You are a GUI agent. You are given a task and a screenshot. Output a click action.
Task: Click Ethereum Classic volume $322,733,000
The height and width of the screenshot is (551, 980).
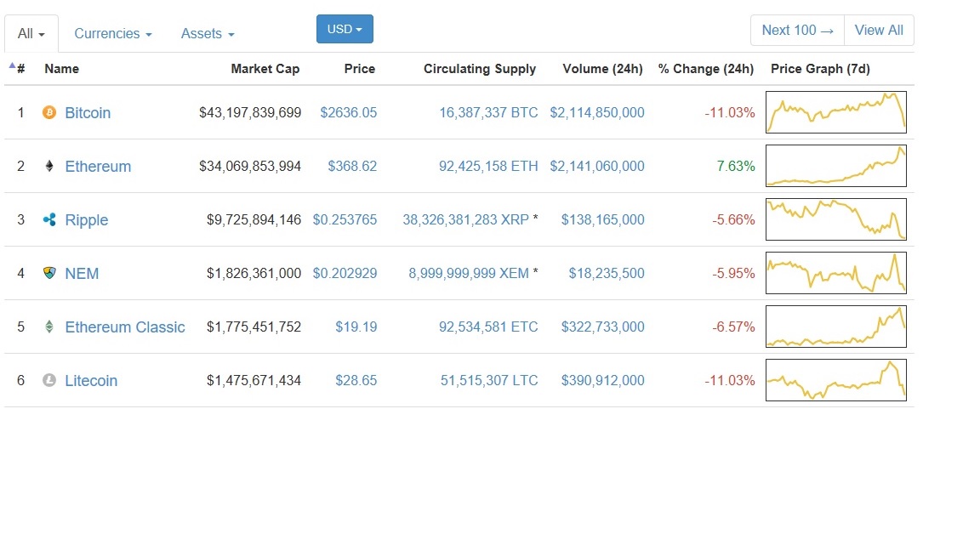click(x=602, y=327)
